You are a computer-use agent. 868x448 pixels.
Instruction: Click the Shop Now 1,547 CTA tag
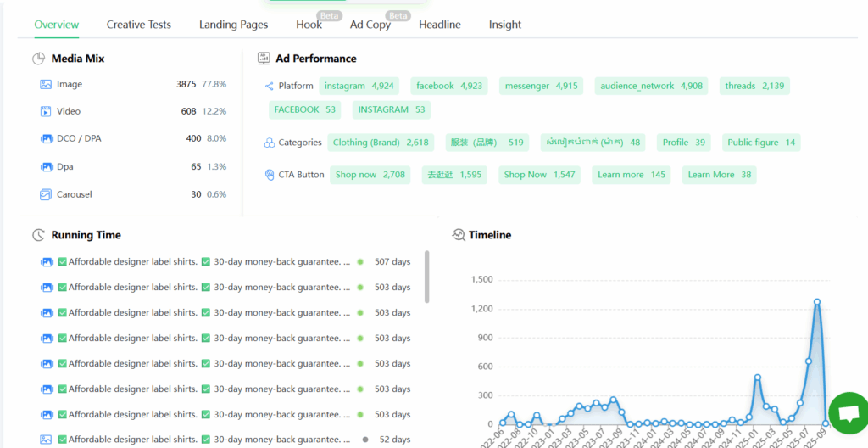coord(540,175)
